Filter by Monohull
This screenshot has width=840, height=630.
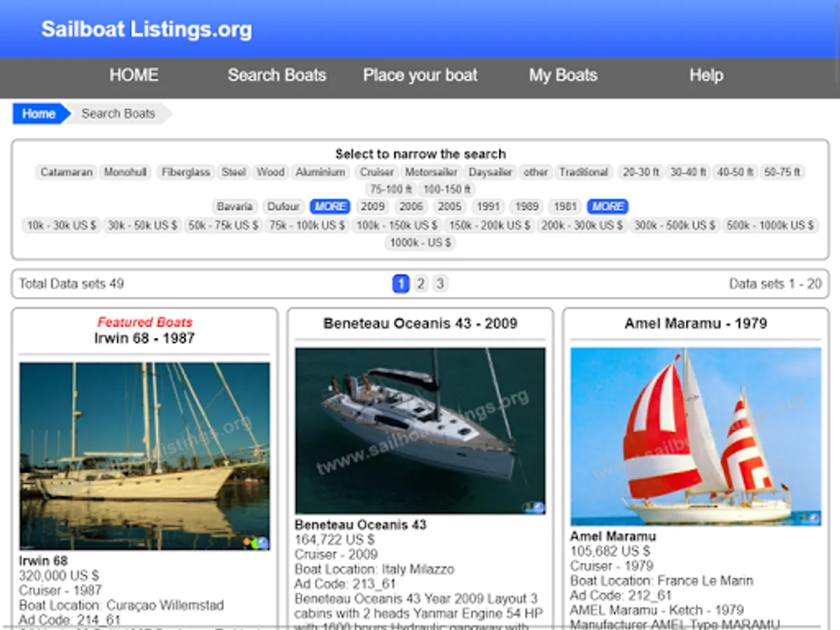click(x=126, y=172)
